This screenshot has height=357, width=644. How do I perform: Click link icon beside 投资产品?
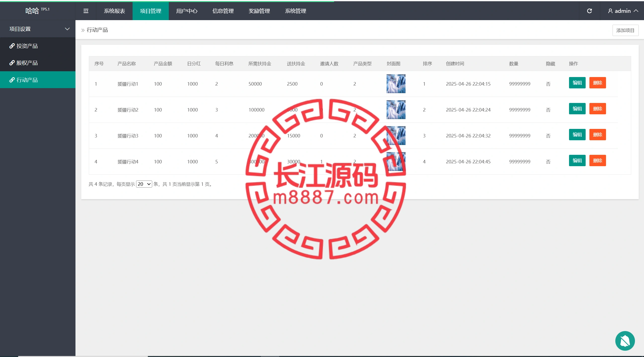[x=12, y=46]
